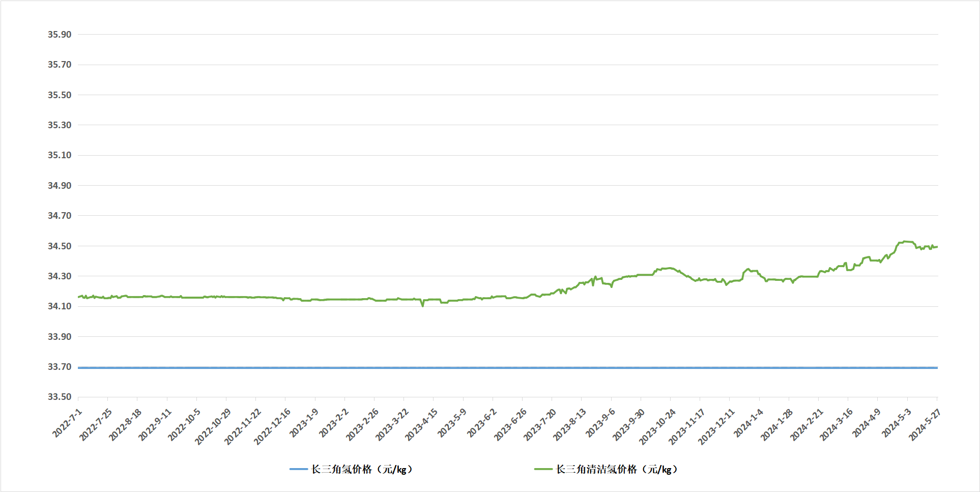
Task: Select legend label 长三角氢价格（元/kg）
Action: (x=362, y=469)
